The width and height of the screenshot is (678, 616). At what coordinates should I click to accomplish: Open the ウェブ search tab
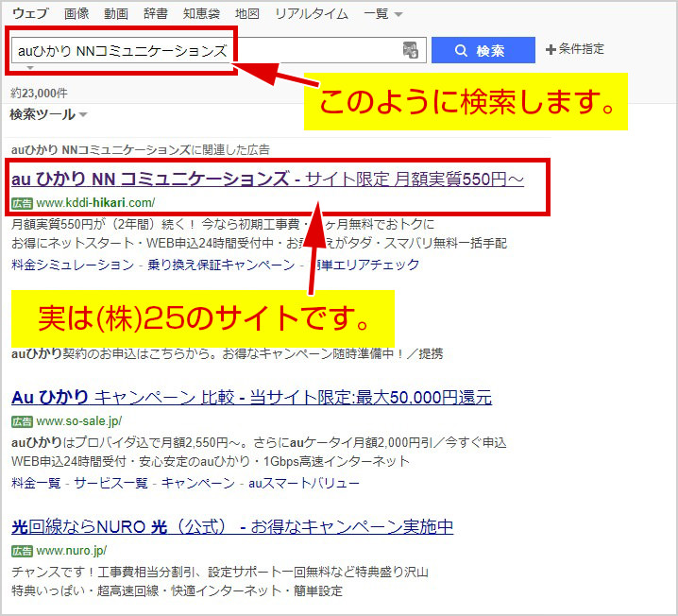(30, 13)
